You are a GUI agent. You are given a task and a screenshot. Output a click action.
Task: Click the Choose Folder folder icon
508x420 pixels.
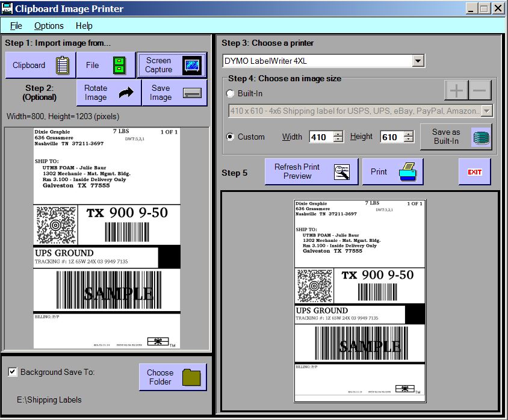(191, 377)
